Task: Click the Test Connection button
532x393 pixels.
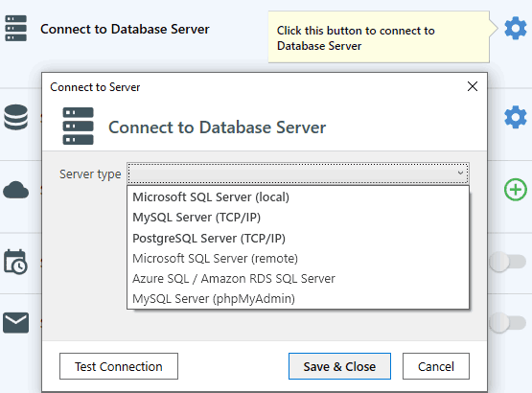Action: click(x=119, y=366)
